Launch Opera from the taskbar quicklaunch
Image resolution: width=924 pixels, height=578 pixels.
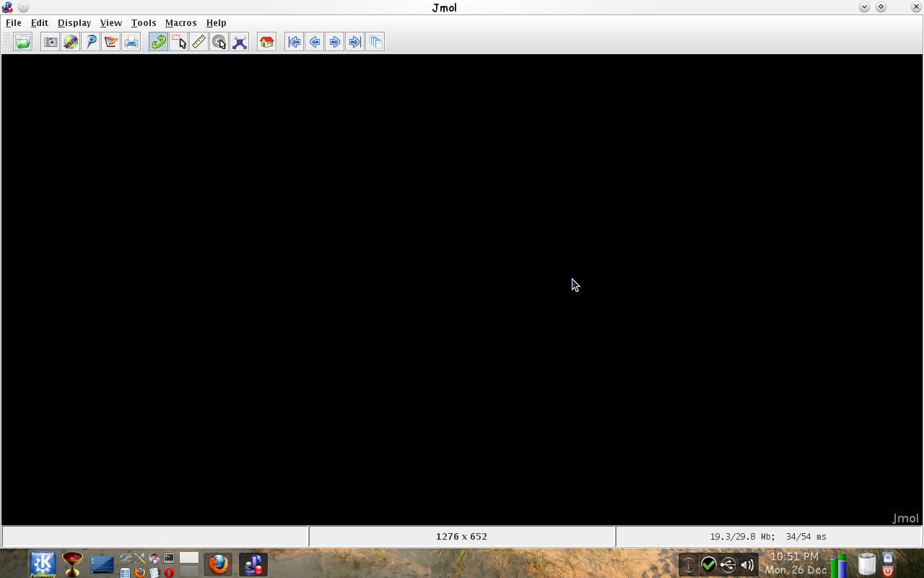click(x=169, y=572)
